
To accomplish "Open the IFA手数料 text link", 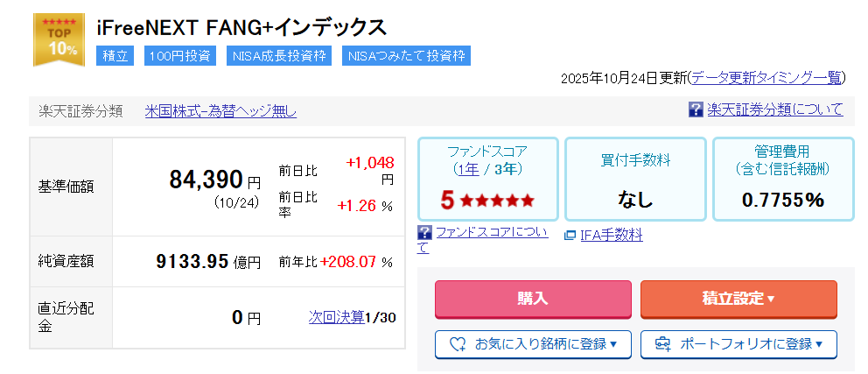I will coord(611,235).
